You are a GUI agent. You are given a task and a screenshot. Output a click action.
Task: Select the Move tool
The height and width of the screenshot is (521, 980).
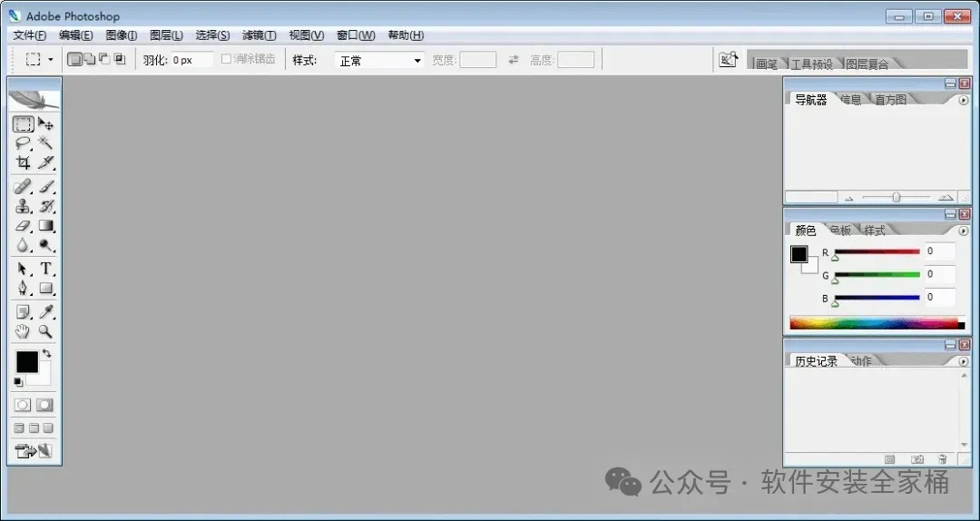45,123
